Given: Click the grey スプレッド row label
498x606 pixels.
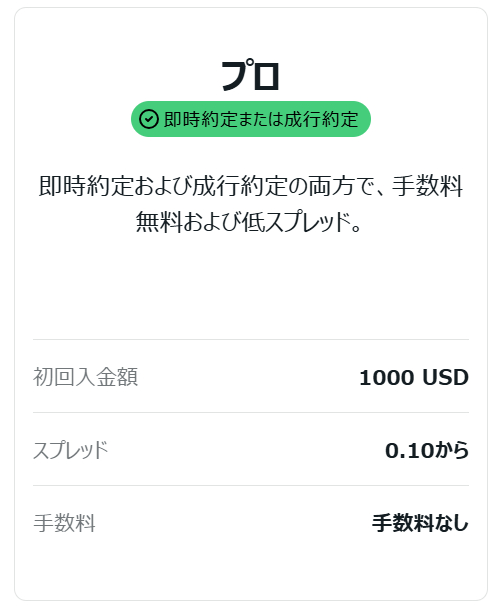Looking at the screenshot, I should (71, 450).
